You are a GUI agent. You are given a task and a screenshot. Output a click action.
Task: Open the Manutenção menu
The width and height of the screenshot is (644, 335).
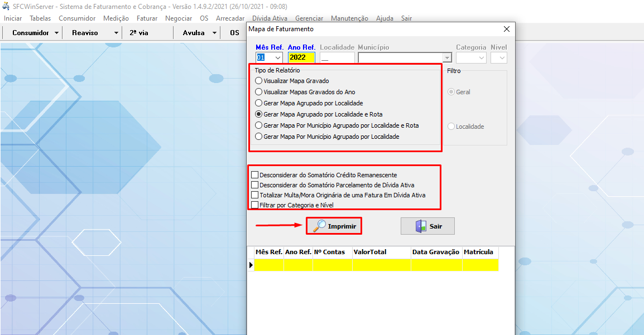(x=349, y=18)
